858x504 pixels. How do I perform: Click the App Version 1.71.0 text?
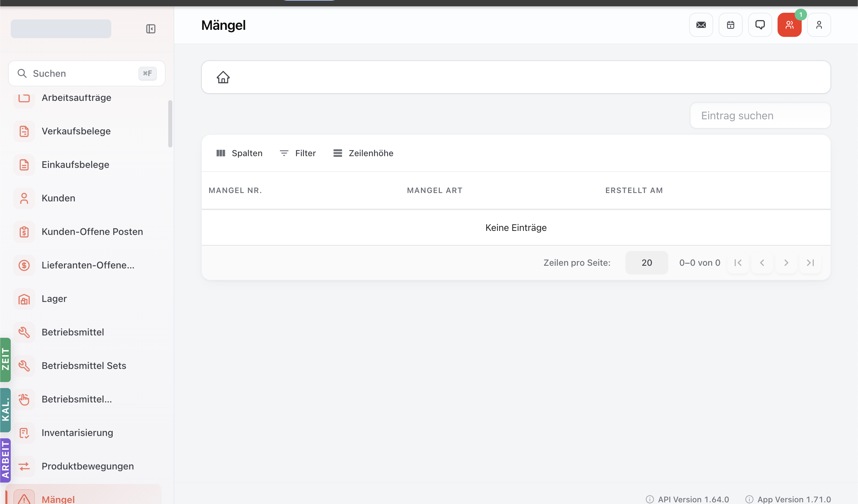coord(794,500)
